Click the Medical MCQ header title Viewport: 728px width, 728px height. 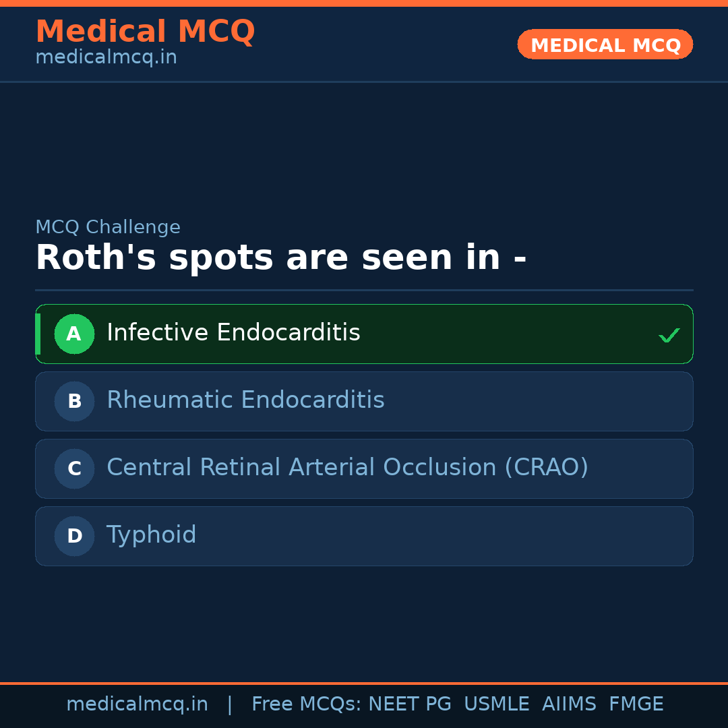(x=145, y=32)
